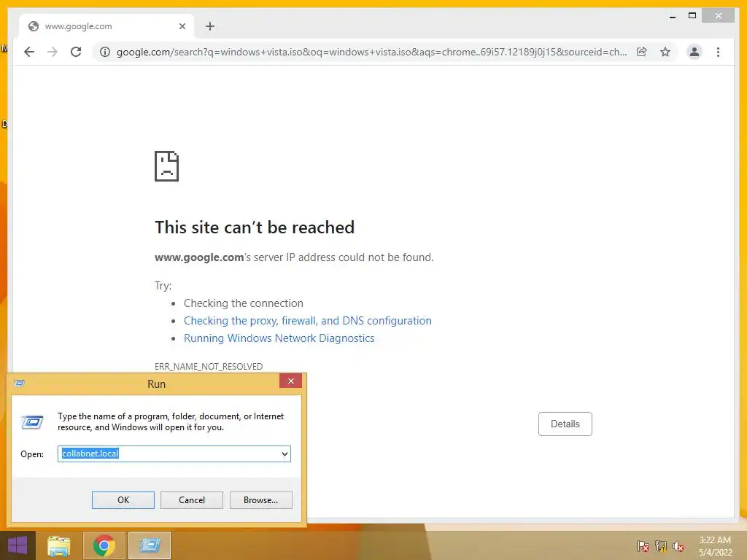Select the www.google.com tab

pyautogui.click(x=107, y=26)
